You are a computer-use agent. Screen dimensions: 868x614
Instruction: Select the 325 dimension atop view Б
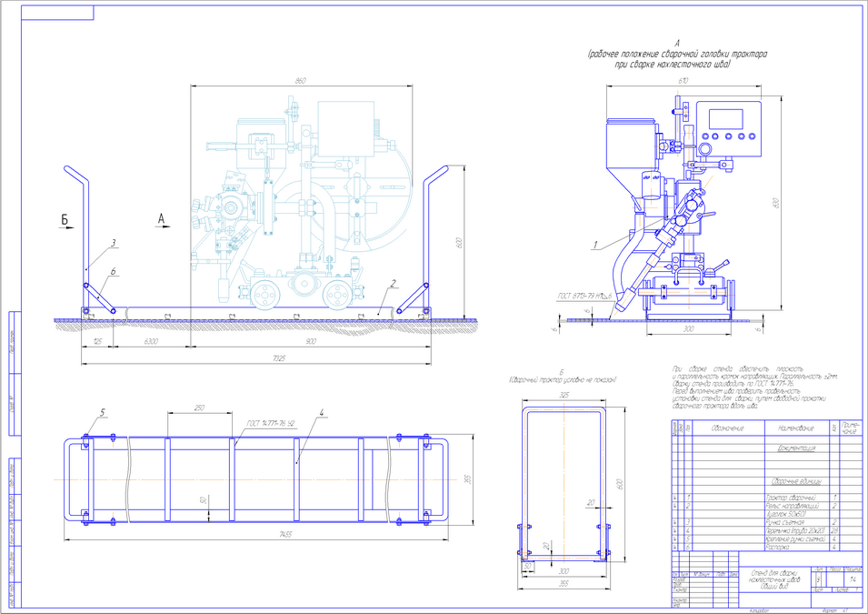(x=564, y=396)
